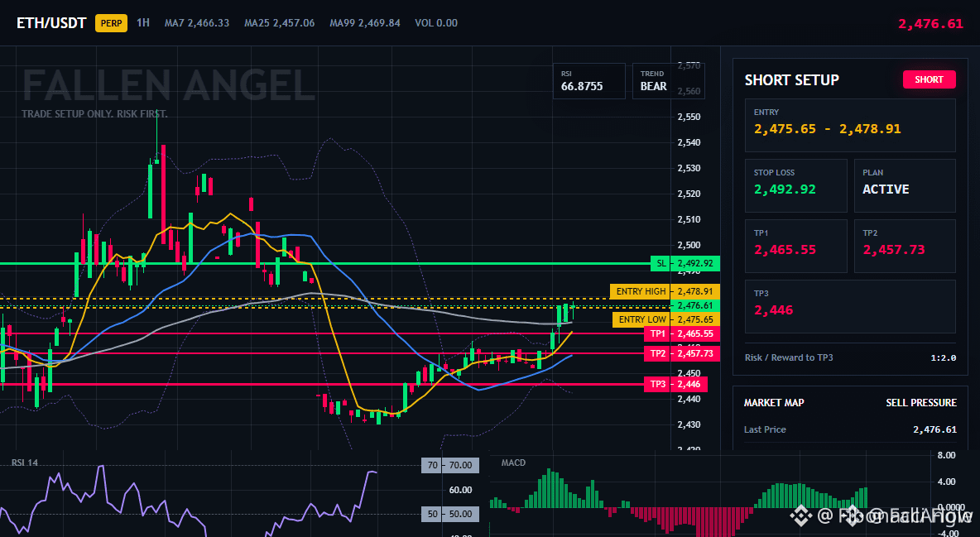Click the RSI 70.00 level marker
The width and height of the screenshot is (980, 537).
tap(450, 465)
